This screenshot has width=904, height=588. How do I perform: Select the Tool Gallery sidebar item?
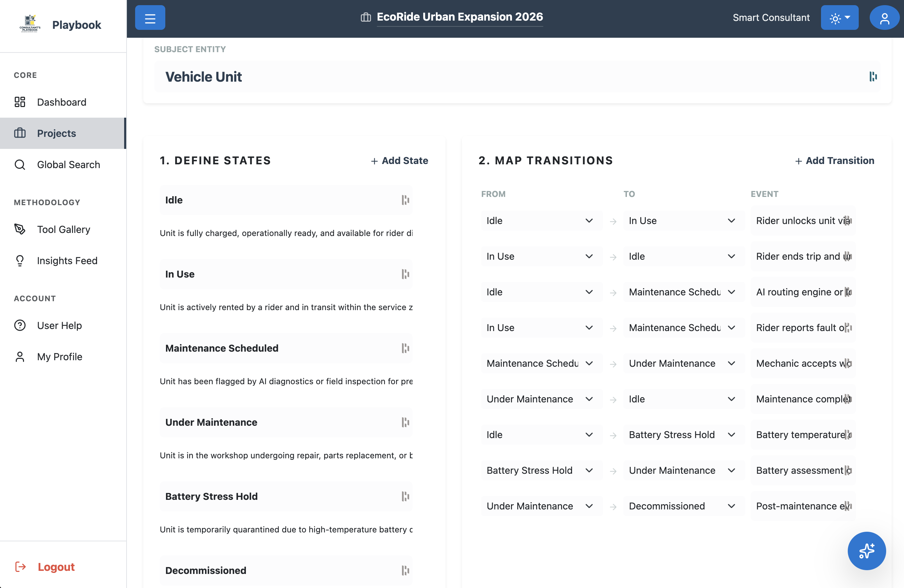63,230
